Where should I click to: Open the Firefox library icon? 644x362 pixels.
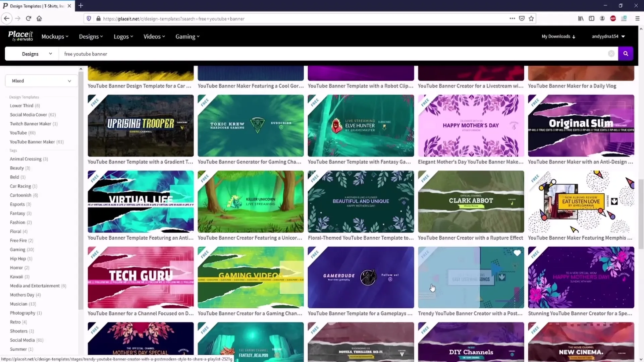pos(581,18)
